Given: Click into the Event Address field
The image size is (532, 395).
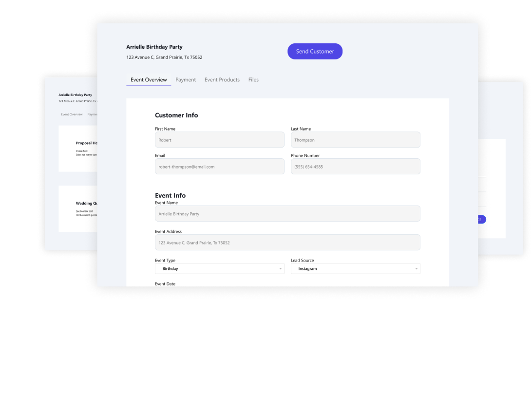Looking at the screenshot, I should (x=288, y=243).
